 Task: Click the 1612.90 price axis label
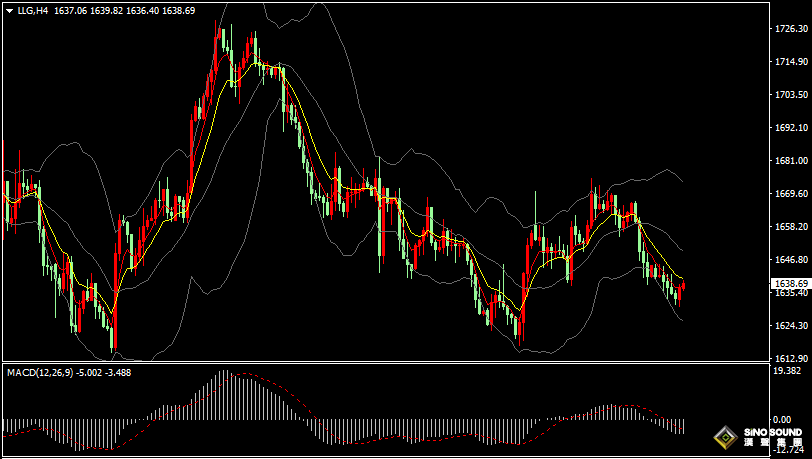pyautogui.click(x=791, y=358)
